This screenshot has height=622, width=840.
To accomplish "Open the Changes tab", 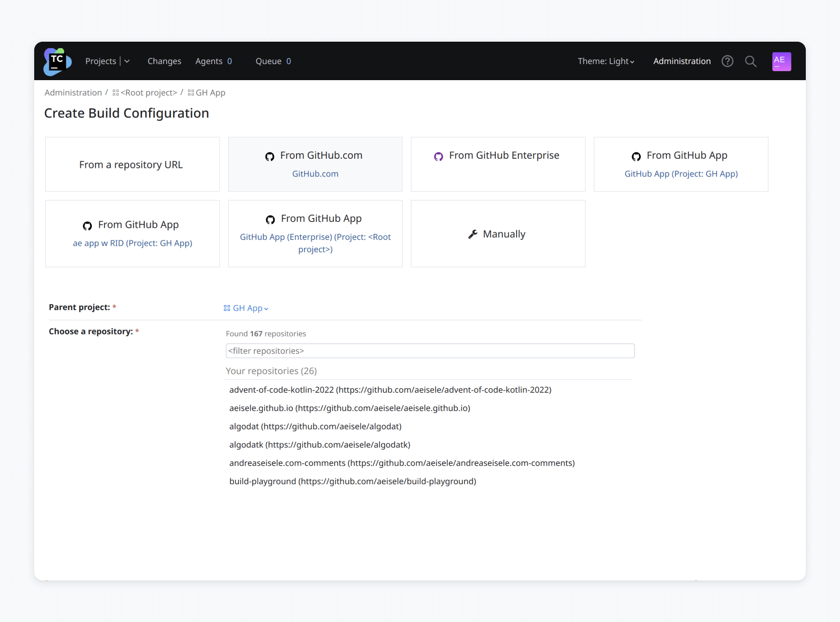I will [x=164, y=61].
